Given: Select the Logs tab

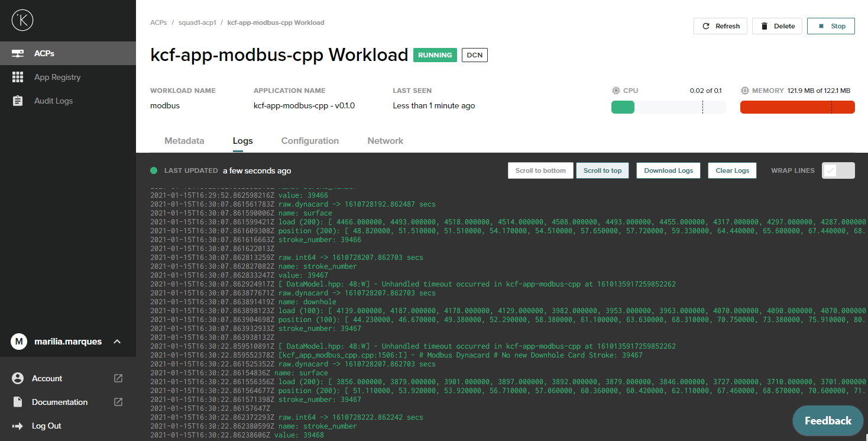Looking at the screenshot, I should 243,141.
